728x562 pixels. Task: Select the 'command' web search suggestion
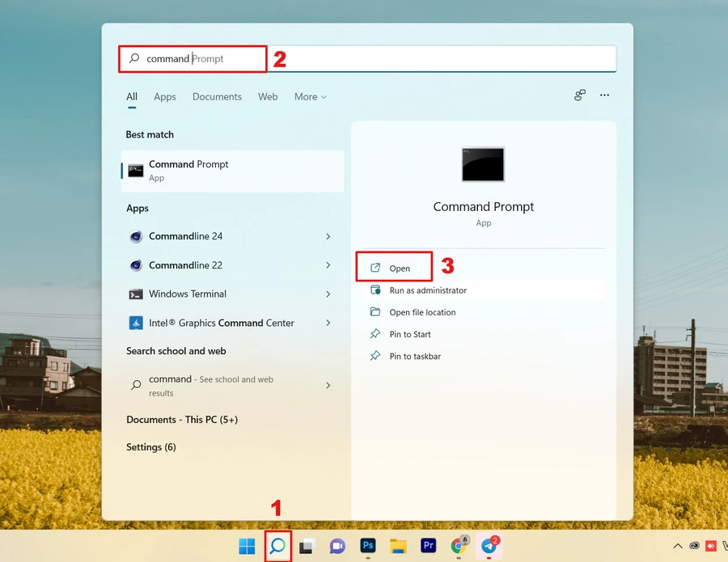pos(232,385)
